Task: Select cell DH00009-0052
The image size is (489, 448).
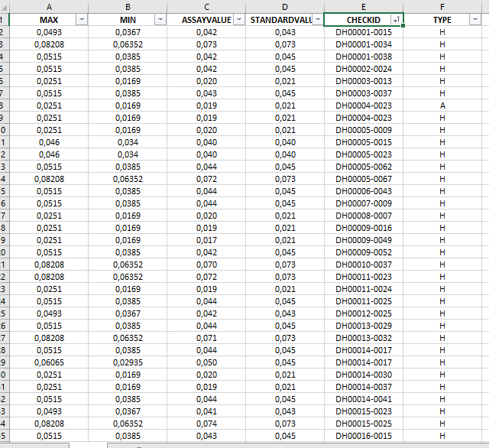Action: (364, 252)
